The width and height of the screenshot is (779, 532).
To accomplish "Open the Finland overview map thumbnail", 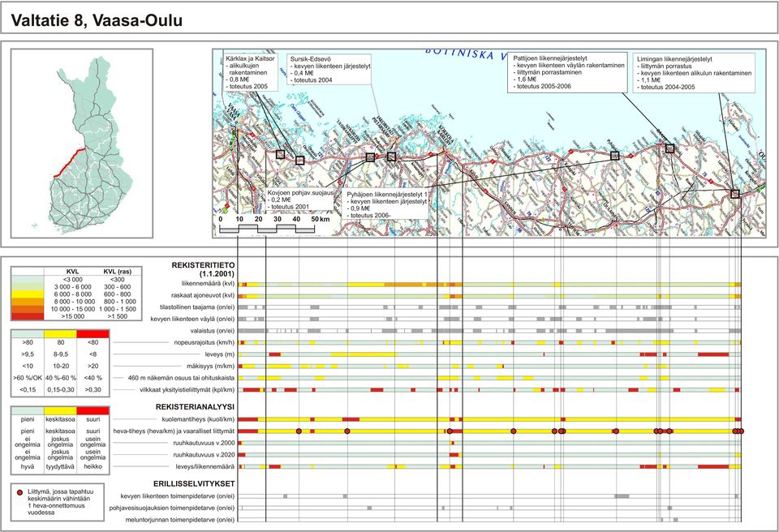I will point(82,143).
